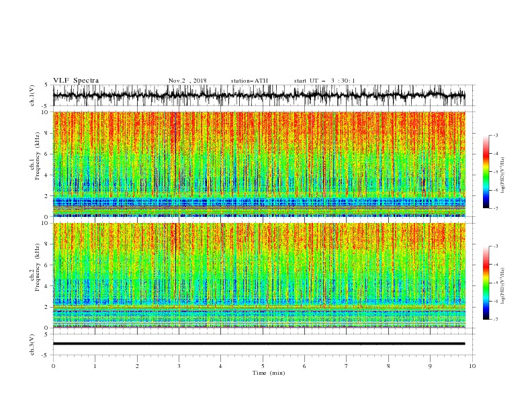The image size is (532, 411).
Task: Click the -3 value on ch.1 colorbar
Action: [x=495, y=135]
